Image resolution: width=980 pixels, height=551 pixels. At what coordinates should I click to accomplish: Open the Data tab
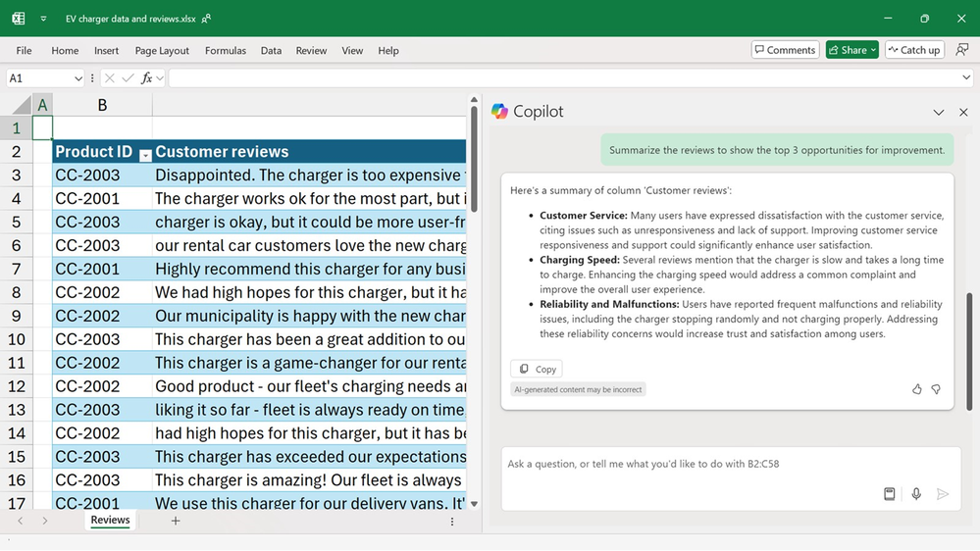coord(271,51)
